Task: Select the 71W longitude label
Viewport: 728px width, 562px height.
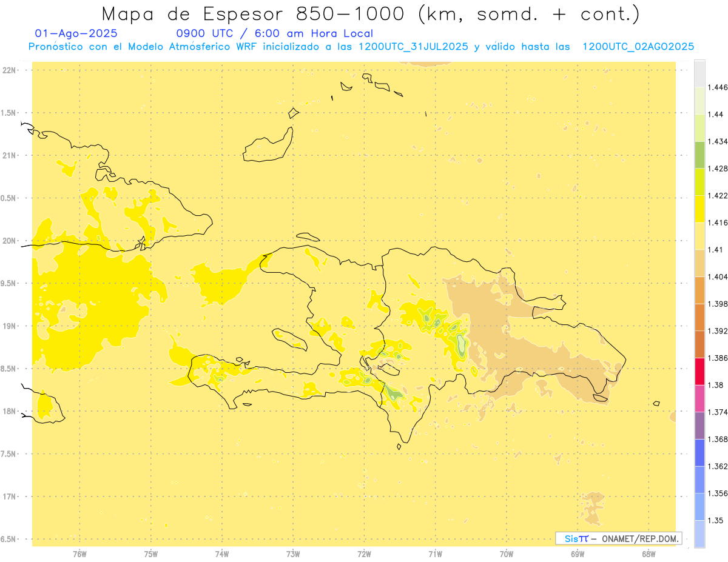Action: coord(435,554)
